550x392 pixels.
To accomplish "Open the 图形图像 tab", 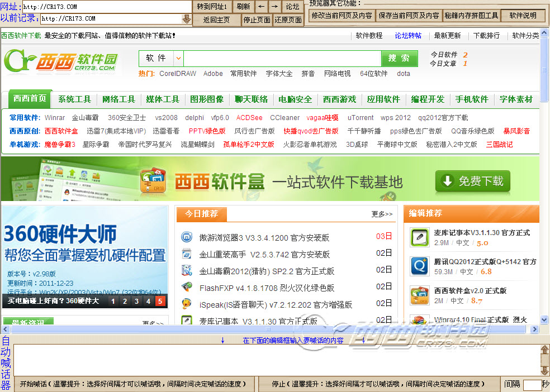I will [207, 99].
